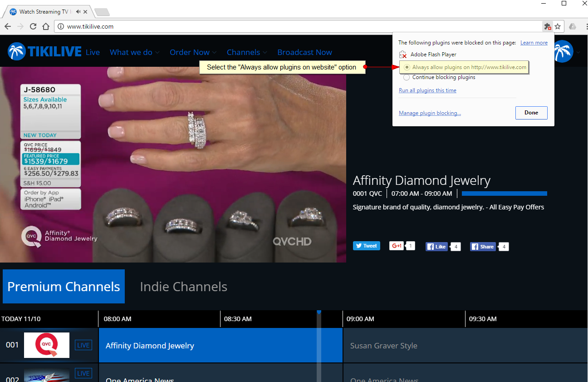Select the Broadcast Now menu item
The width and height of the screenshot is (588, 382).
pyautogui.click(x=304, y=52)
